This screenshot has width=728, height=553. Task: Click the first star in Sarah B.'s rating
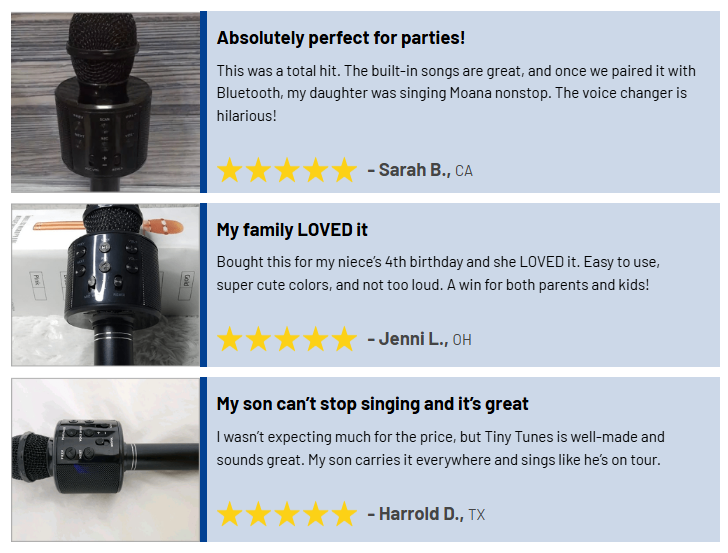tap(230, 170)
